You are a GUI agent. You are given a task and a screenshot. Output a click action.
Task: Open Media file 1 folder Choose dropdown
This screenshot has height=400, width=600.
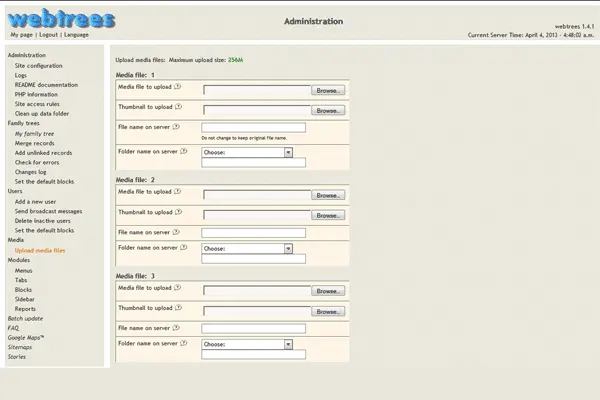pos(246,152)
